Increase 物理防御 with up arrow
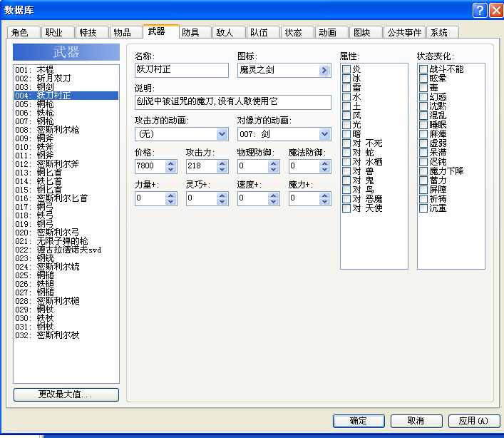504x438 pixels. click(274, 163)
